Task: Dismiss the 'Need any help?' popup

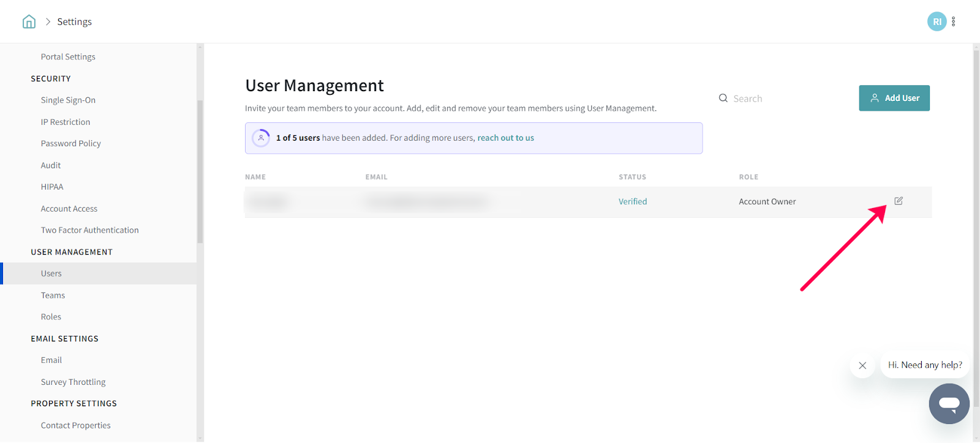Action: tap(862, 365)
